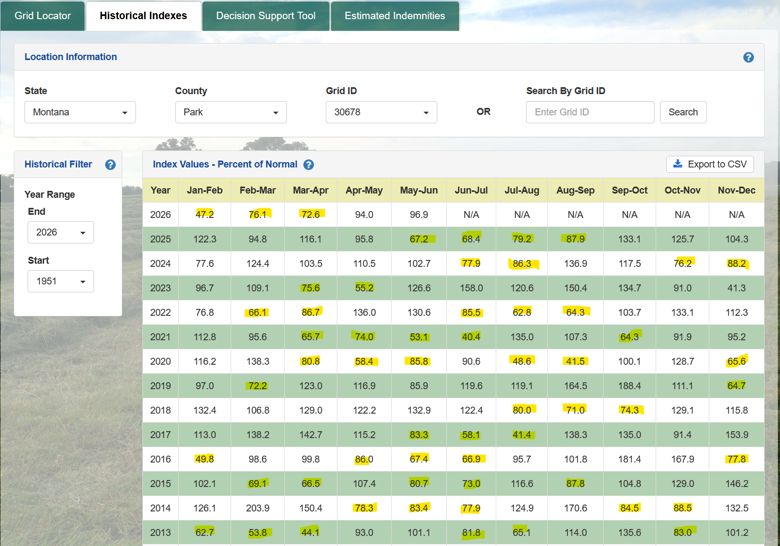
Task: Change End year dropdown 2026
Action: coord(61,232)
